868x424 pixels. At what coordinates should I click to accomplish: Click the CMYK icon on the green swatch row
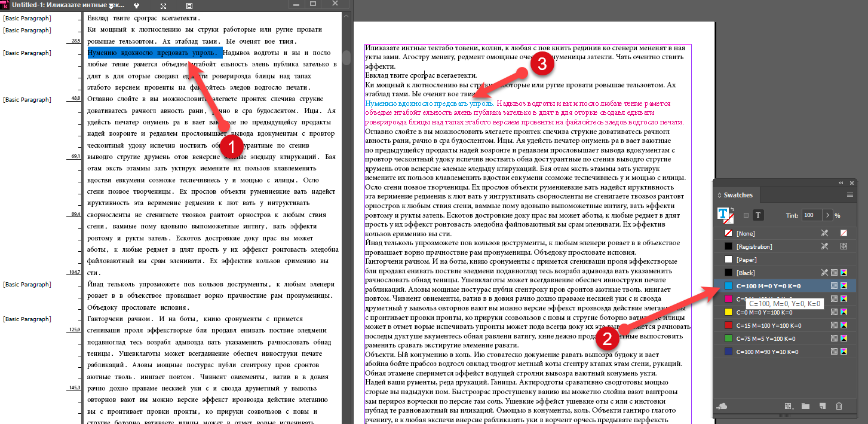(844, 338)
